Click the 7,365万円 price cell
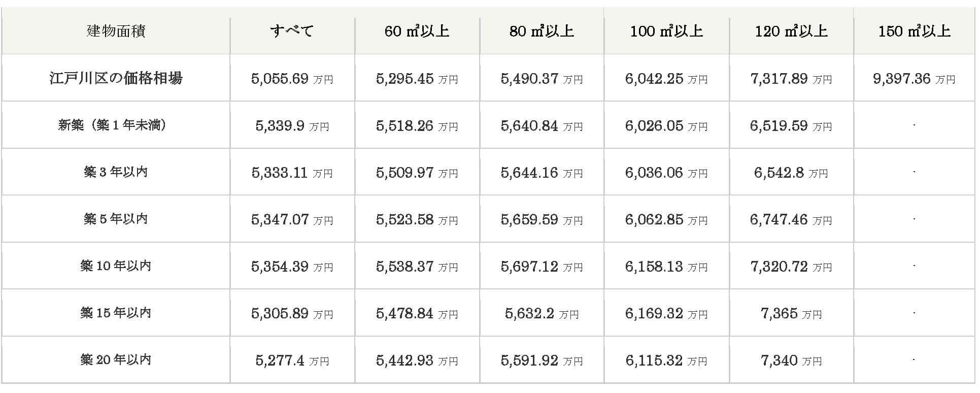The height and width of the screenshot is (393, 980). point(792,313)
